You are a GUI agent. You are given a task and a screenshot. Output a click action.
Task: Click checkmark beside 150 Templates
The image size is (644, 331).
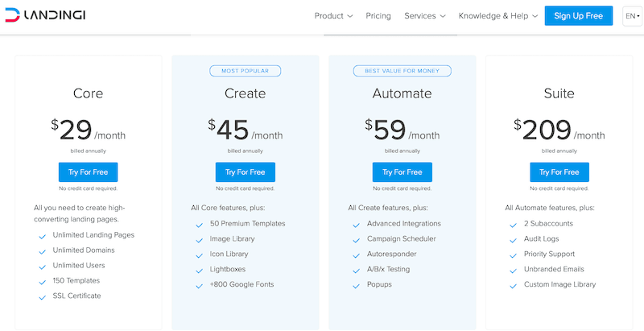(42, 283)
